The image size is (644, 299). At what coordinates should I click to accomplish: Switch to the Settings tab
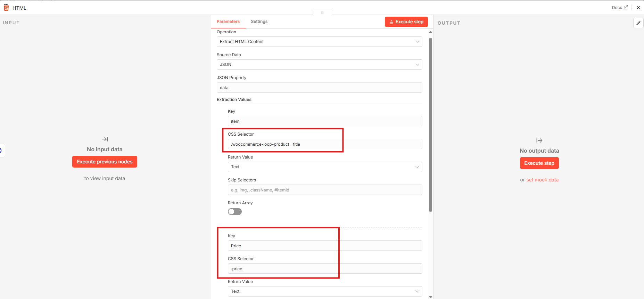click(259, 22)
